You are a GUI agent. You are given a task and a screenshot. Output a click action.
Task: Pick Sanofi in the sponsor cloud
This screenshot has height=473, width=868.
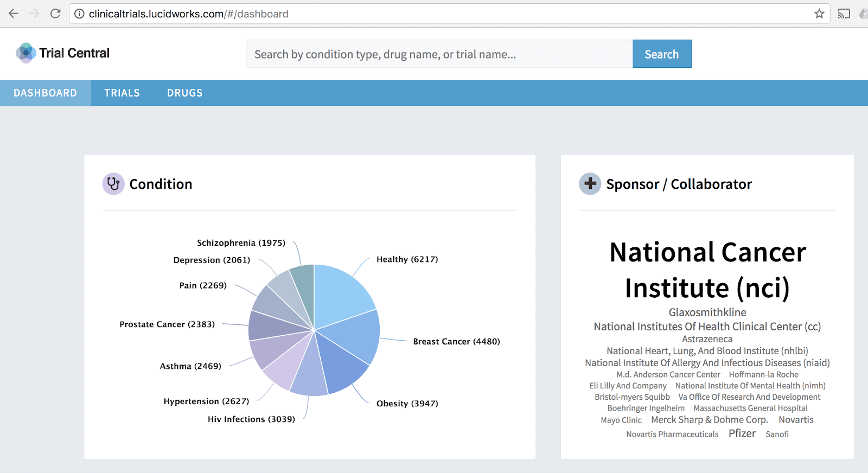click(x=777, y=434)
